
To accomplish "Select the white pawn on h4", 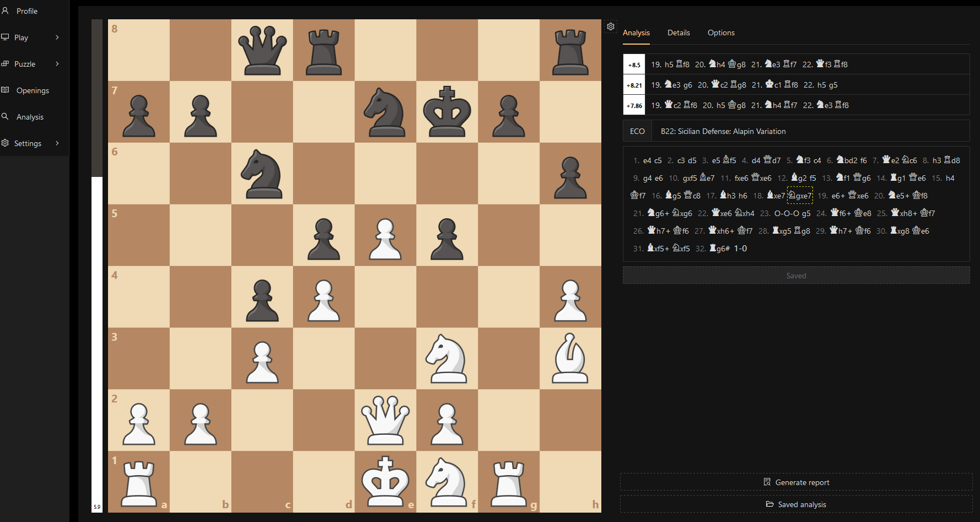I will click(570, 300).
